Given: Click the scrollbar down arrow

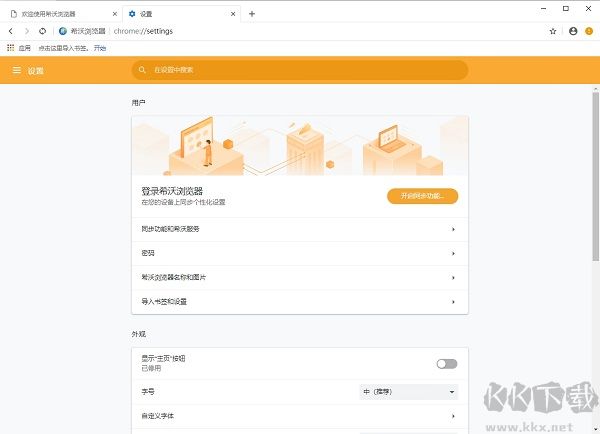Looking at the screenshot, I should pyautogui.click(x=596, y=429).
